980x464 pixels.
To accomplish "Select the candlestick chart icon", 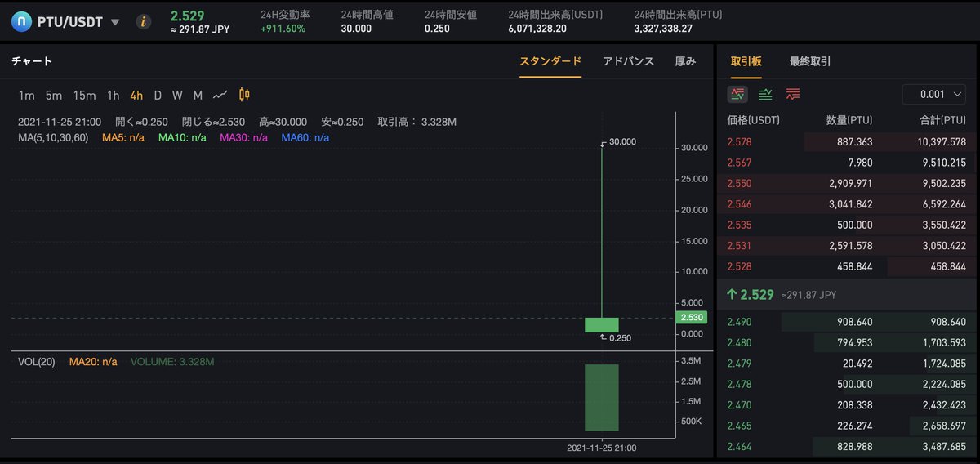I will (244, 95).
